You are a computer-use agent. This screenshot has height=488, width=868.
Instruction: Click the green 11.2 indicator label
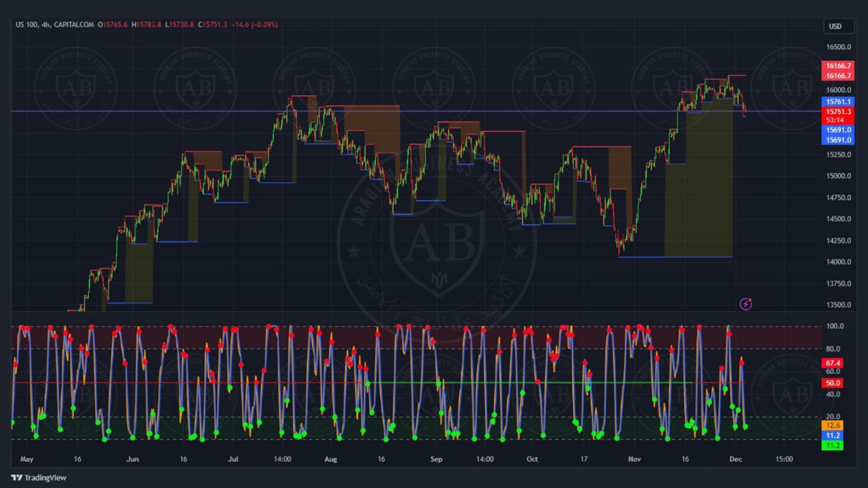[833, 446]
